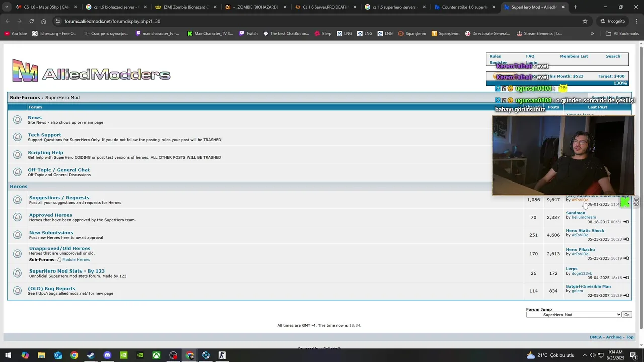Click the Incognito profile indicator

(x=612, y=21)
